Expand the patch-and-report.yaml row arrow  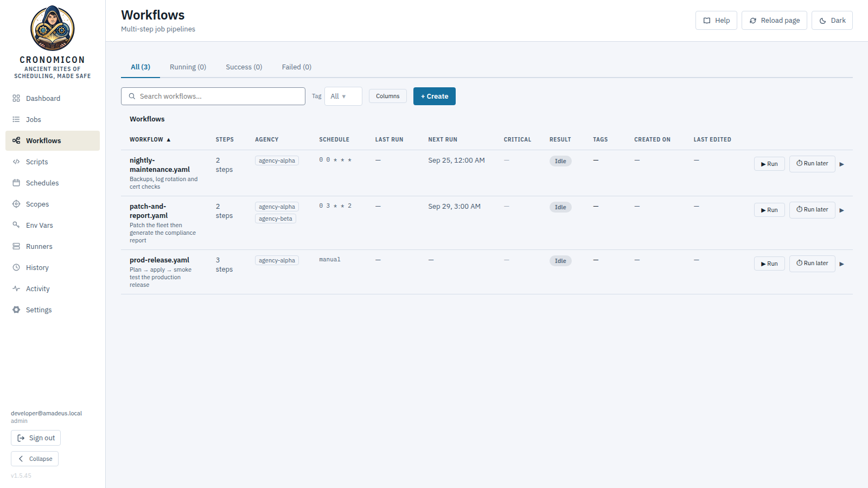842,210
